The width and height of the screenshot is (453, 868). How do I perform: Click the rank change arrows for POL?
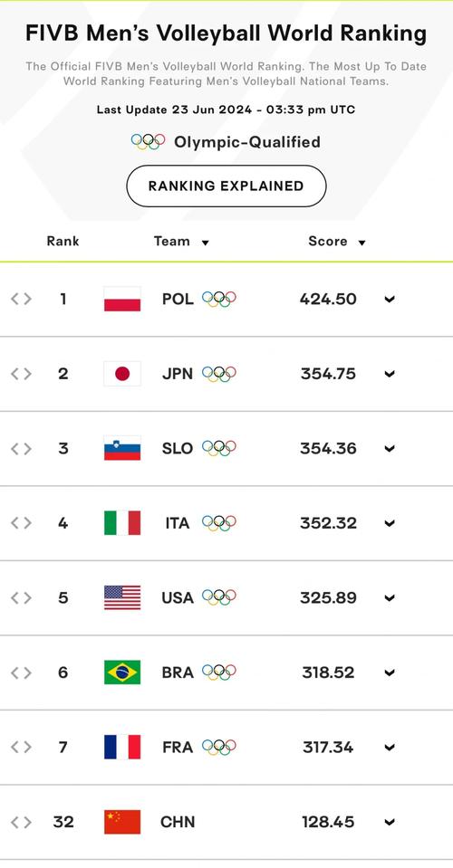click(x=21, y=299)
